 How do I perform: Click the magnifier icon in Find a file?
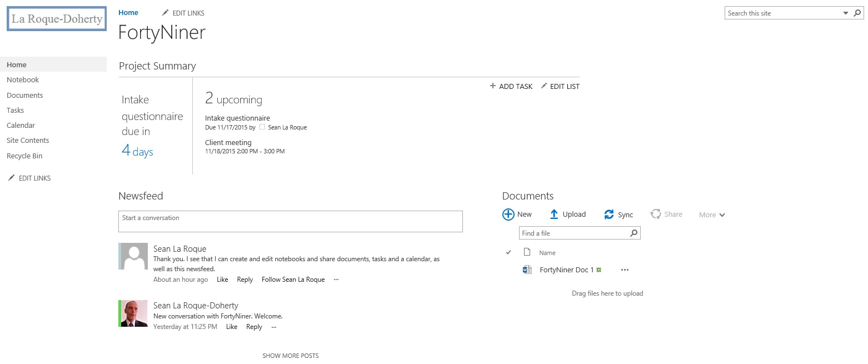[633, 233]
